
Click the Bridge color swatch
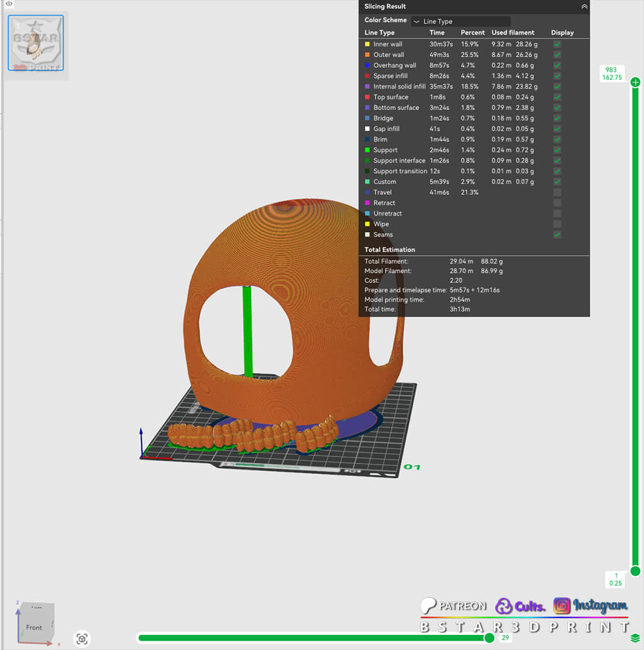coord(367,118)
